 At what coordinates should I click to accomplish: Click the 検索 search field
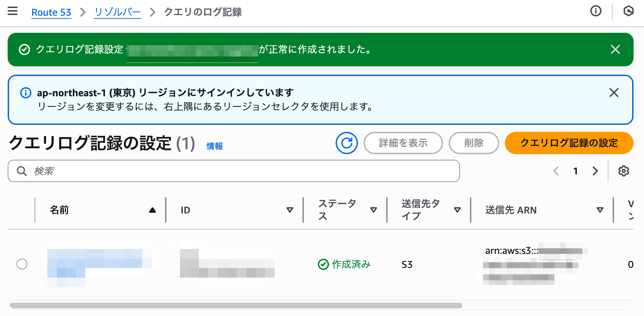click(x=234, y=171)
